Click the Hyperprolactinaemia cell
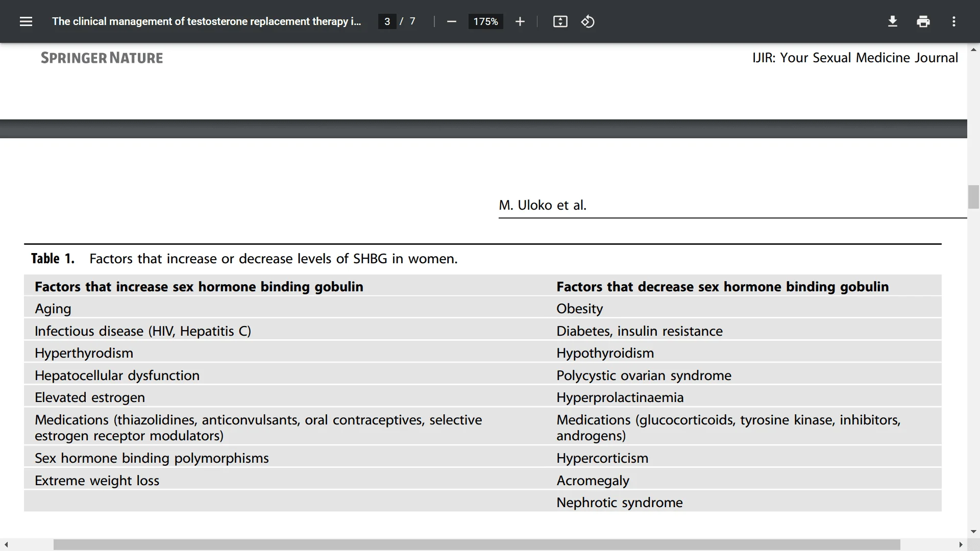 [620, 397]
